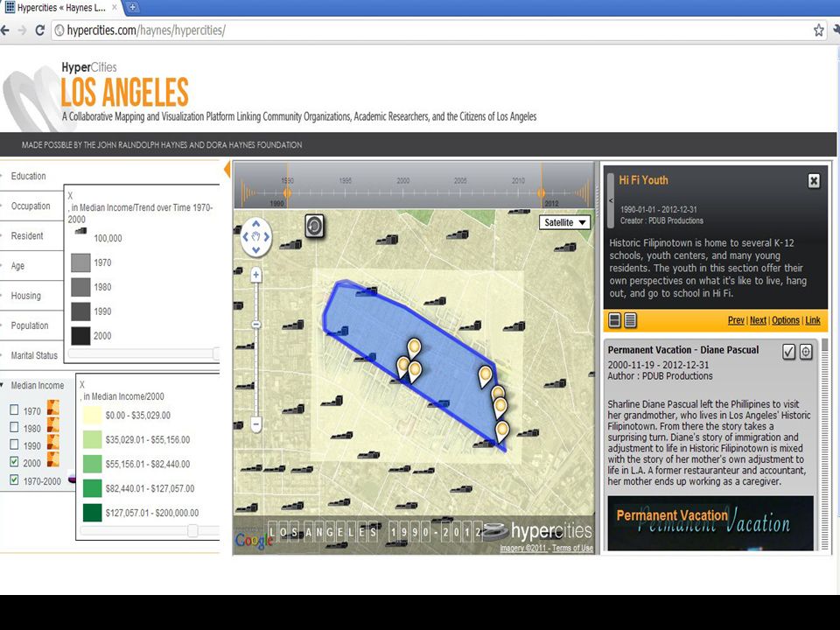Expand the Education category
840x630 pixels.
point(28,176)
